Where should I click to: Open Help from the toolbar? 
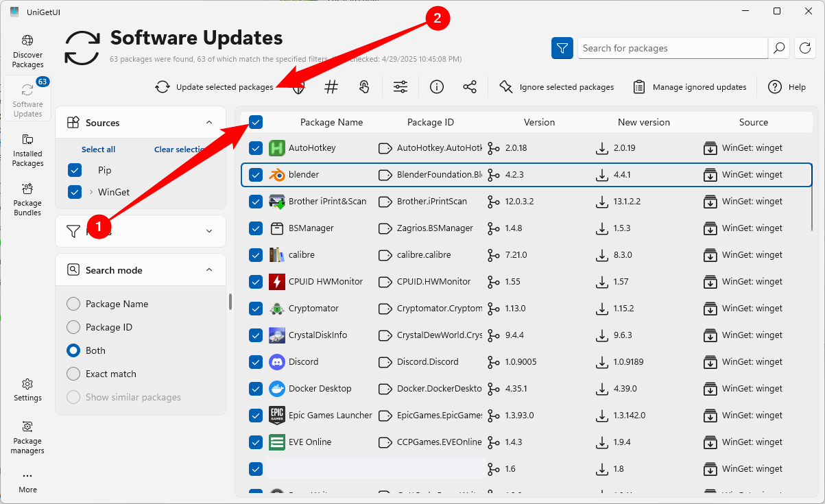(x=787, y=87)
